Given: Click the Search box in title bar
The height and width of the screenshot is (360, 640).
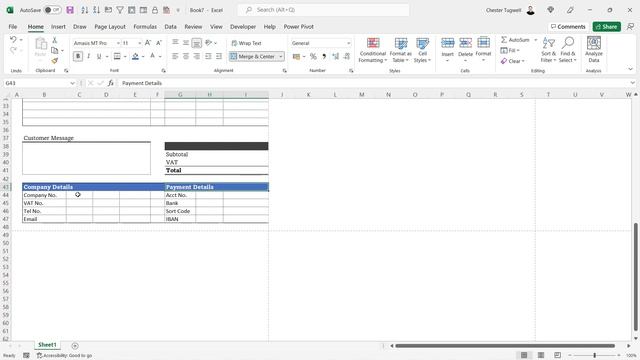Looking at the screenshot, I should click(x=323, y=10).
